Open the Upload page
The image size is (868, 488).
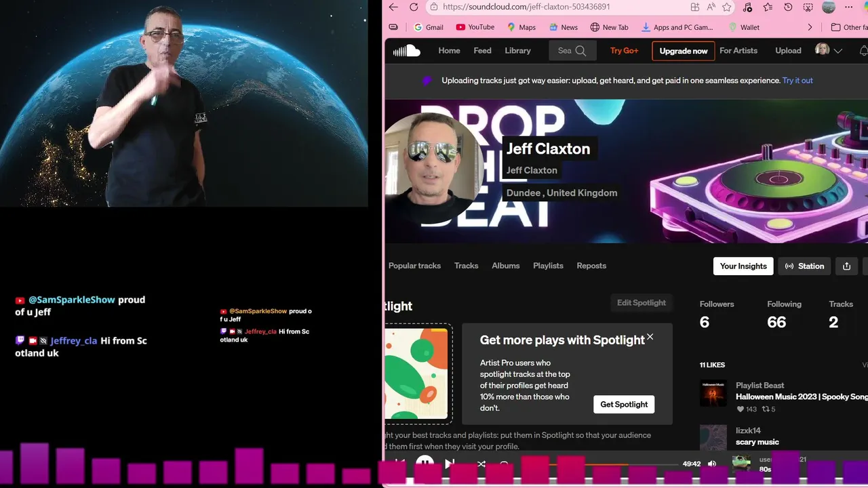(788, 51)
